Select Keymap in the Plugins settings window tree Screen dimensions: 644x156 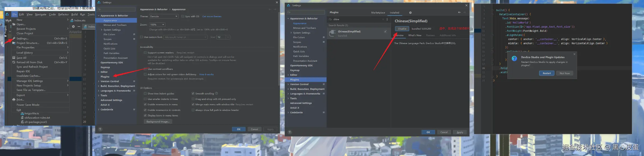click(x=295, y=70)
